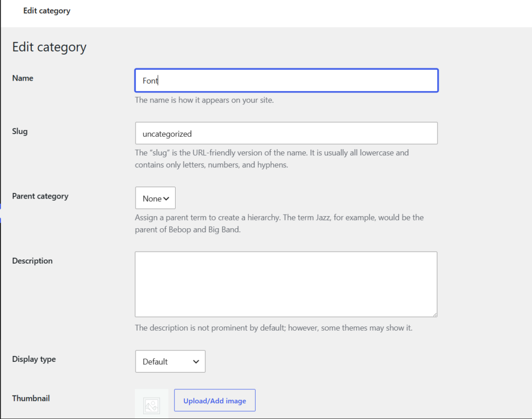The height and width of the screenshot is (419, 532).
Task: Open the Display type Default dropdown
Action: click(170, 361)
